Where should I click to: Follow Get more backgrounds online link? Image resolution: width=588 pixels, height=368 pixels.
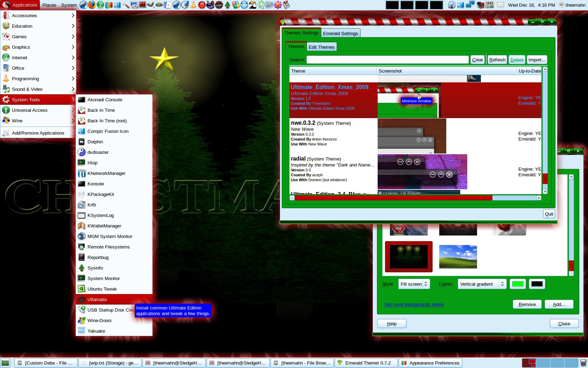tap(414, 304)
